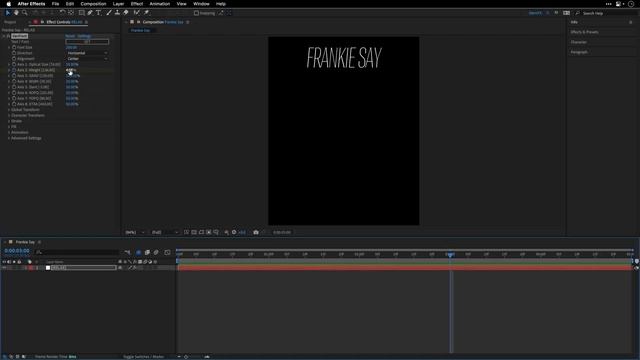This screenshot has width=640, height=360.
Task: Toggle Axis 8 stopwatch keyframe icon
Action: [x=14, y=104]
